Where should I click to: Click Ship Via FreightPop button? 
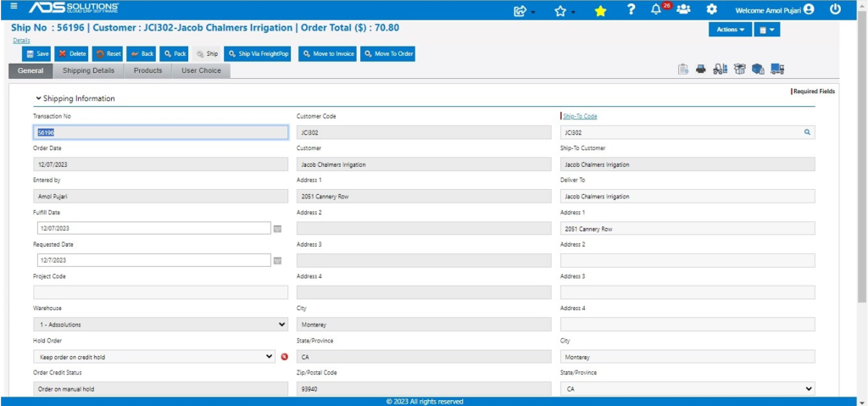click(x=258, y=53)
